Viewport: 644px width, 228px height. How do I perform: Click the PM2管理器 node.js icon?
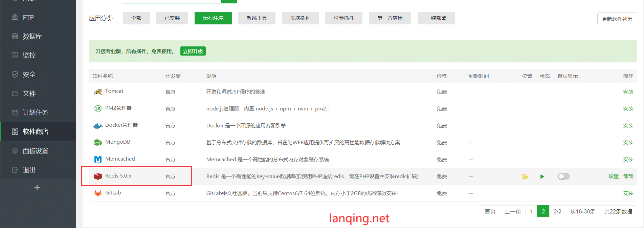[x=98, y=108]
